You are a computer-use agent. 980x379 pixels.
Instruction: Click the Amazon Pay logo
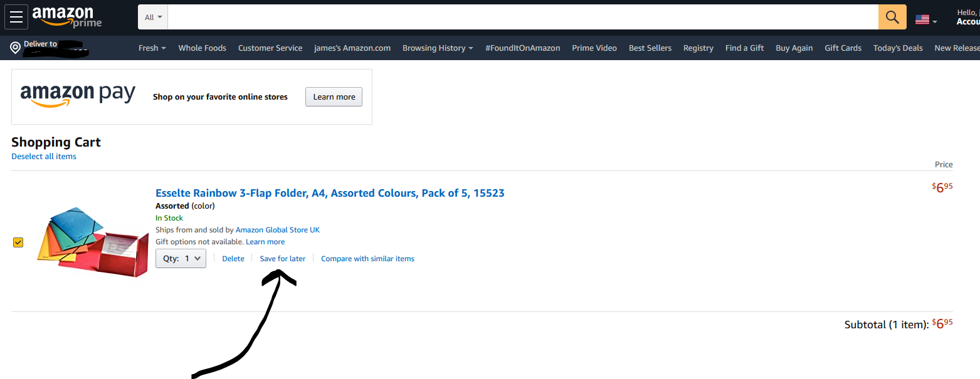coord(78,96)
